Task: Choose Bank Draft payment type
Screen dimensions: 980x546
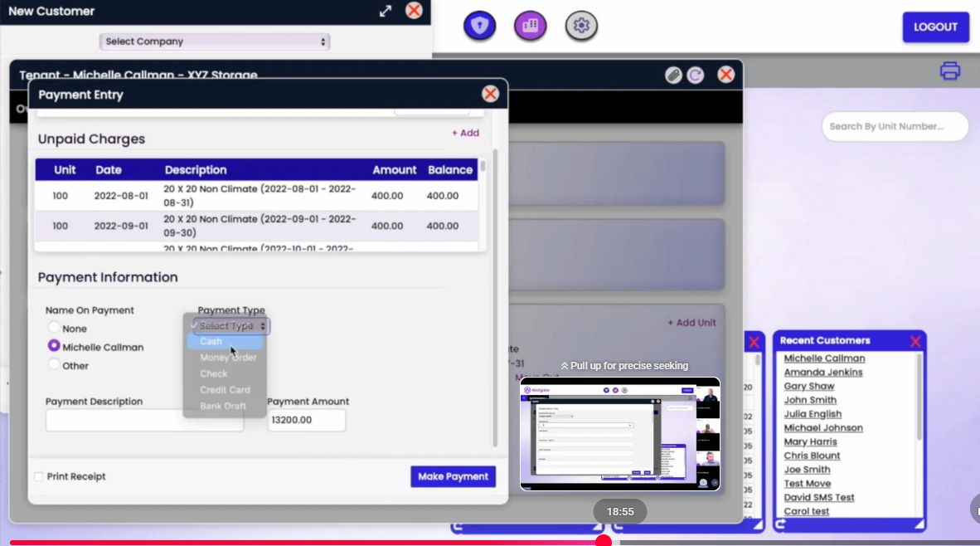Action: [223, 407]
